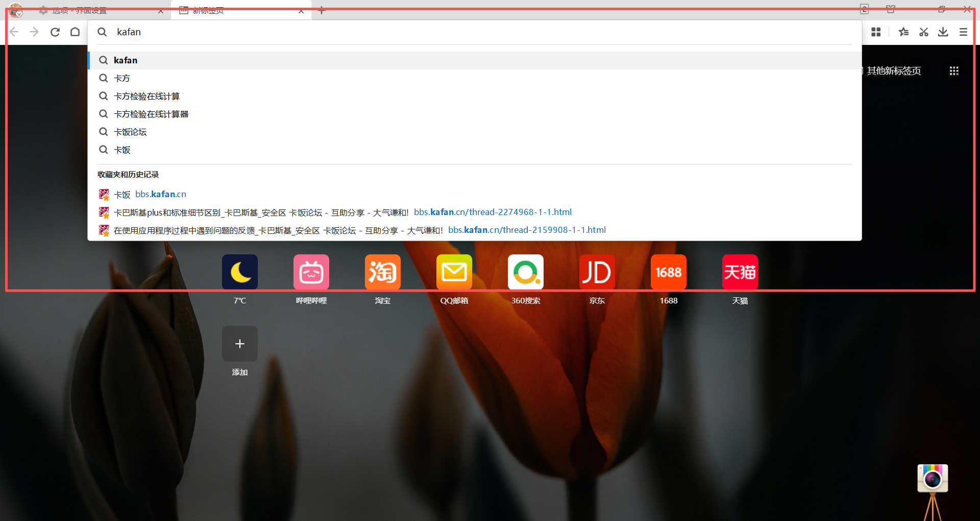The width and height of the screenshot is (980, 521).
Task: Launch the 360搜索 shortcut tile
Action: pyautogui.click(x=525, y=272)
